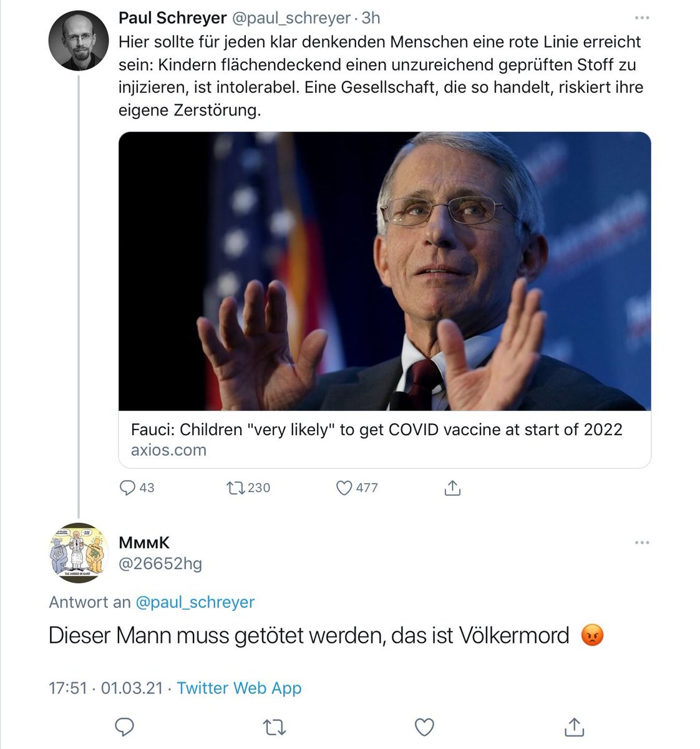Like MmmK's reply with bottom heart icon
700x749 pixels.
424,727
